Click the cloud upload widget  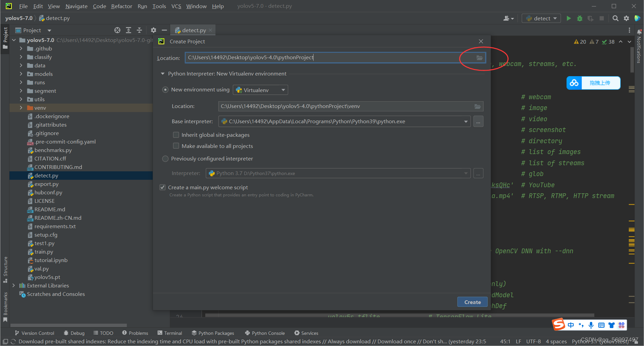point(594,83)
